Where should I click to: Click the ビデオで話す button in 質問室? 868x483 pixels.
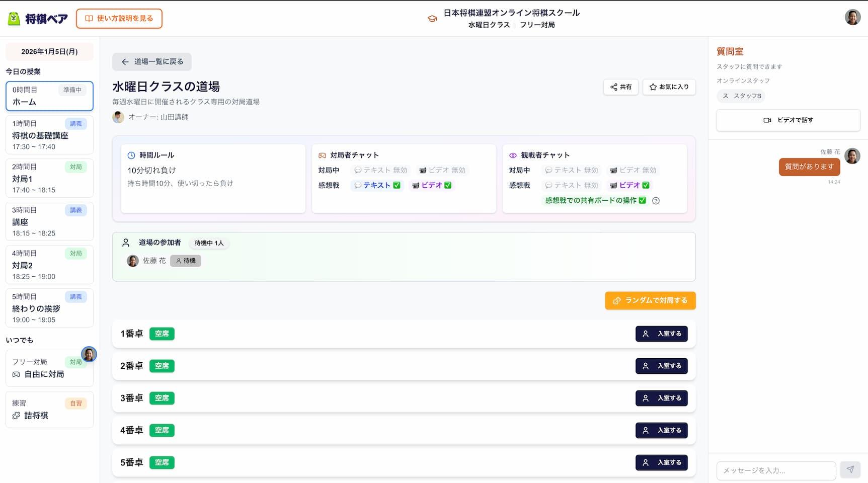tap(787, 120)
